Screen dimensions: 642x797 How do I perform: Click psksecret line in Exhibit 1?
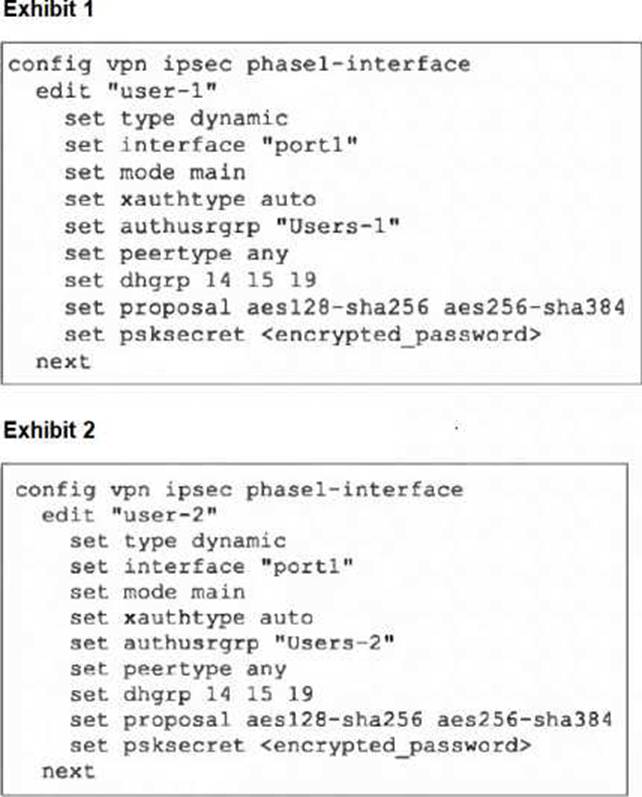click(302, 335)
